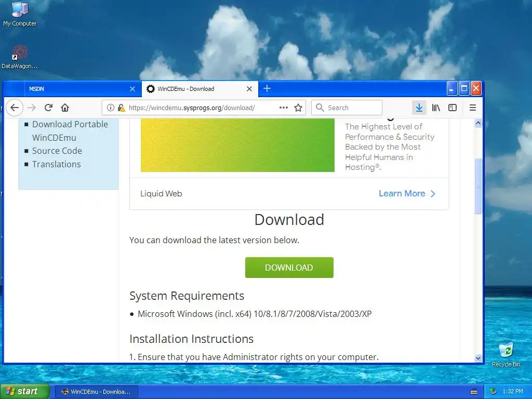Click the green DOWNLOAD button
Screen dimensions: 532x399
coord(289,268)
